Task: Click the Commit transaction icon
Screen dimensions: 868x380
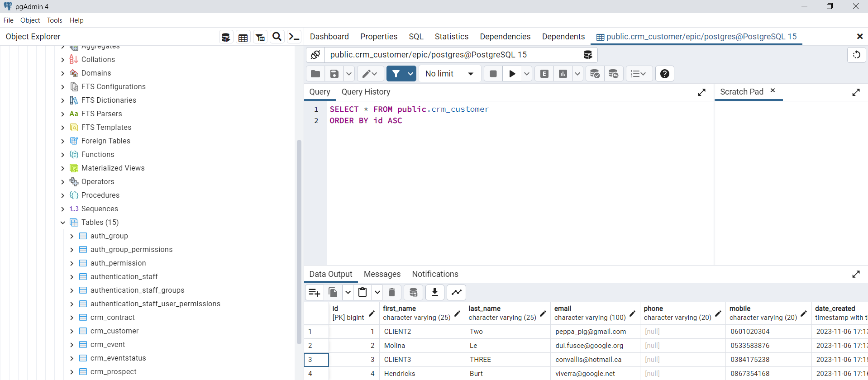Action: point(595,74)
